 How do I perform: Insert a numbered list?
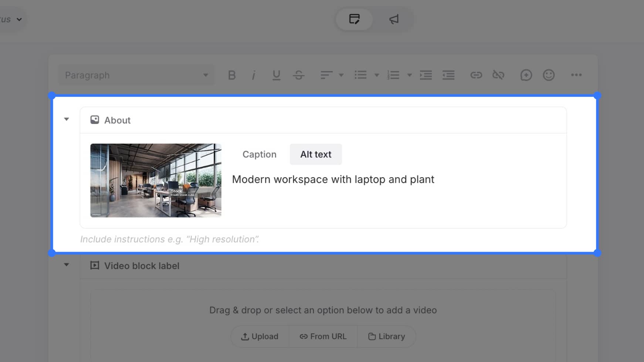393,75
